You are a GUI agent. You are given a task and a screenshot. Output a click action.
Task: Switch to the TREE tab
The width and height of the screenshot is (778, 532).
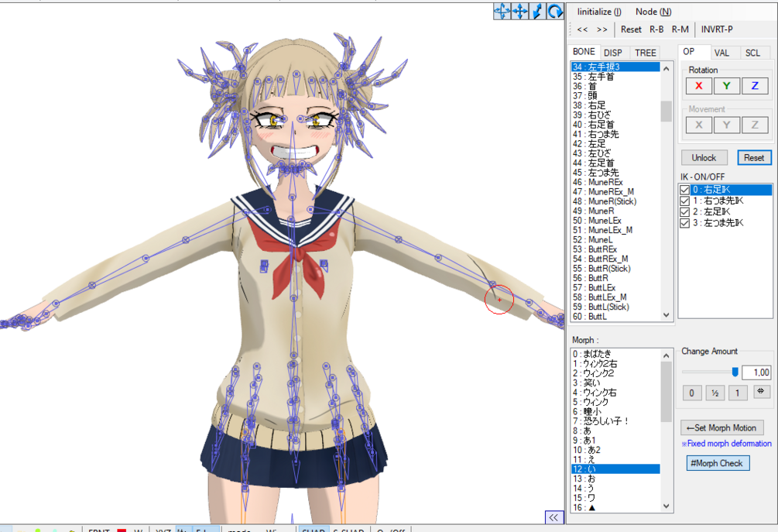645,53
